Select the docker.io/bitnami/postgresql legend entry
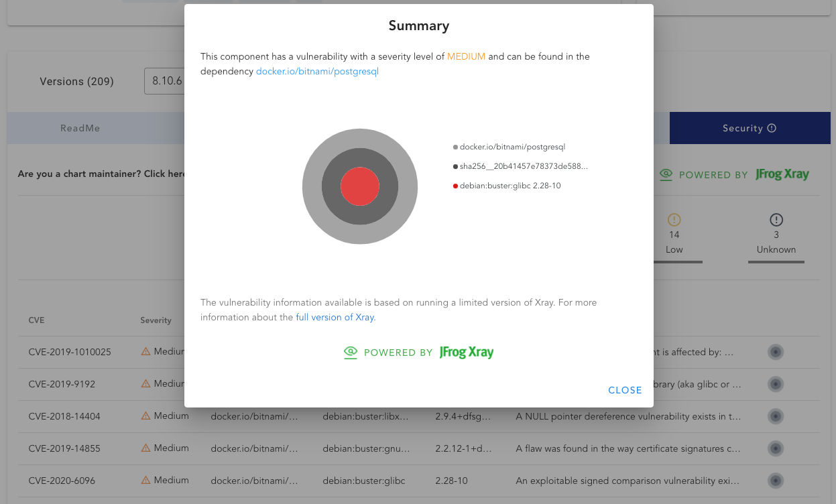Image resolution: width=836 pixels, height=504 pixels. [x=510, y=147]
